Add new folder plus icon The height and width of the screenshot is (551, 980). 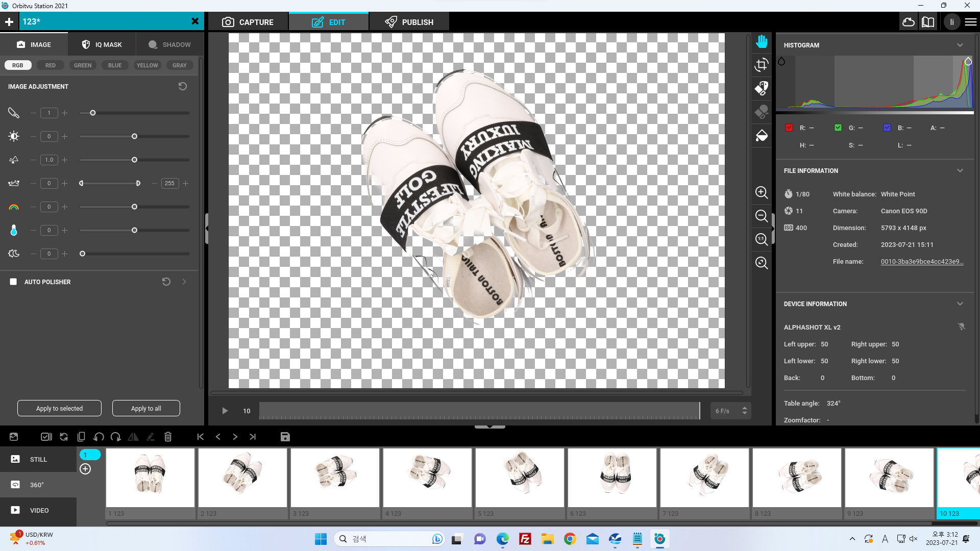85,469
